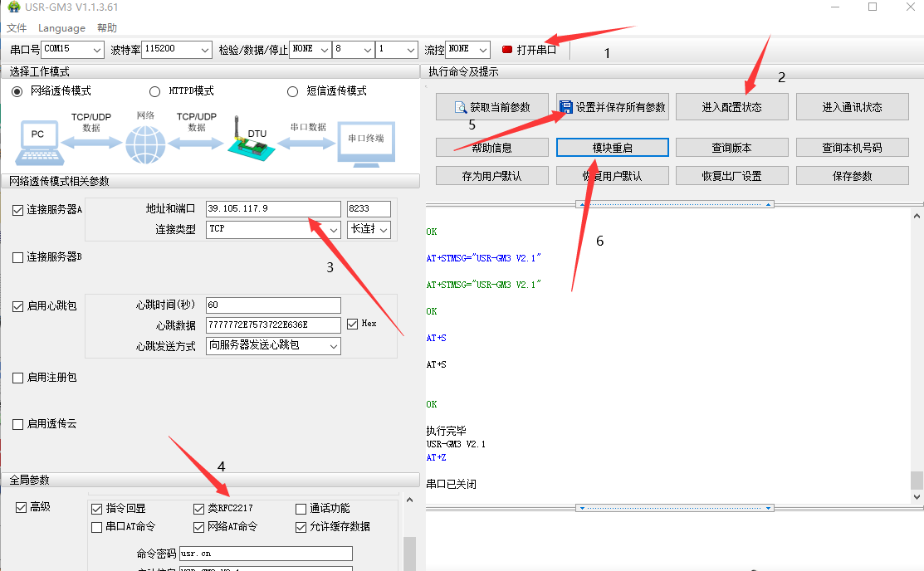
Task: Open the Language menu
Action: pyautogui.click(x=61, y=28)
